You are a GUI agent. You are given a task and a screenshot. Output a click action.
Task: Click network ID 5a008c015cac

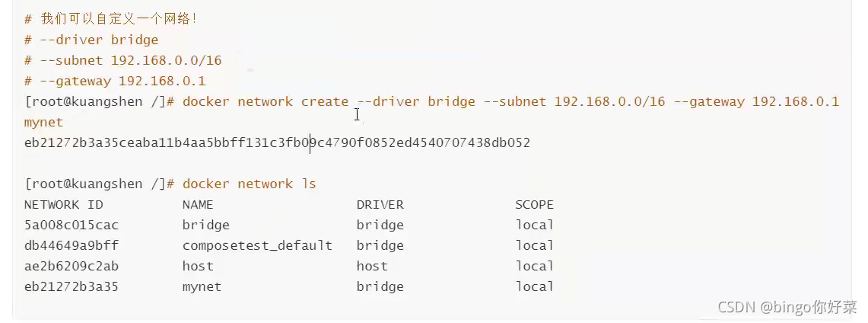click(x=72, y=225)
